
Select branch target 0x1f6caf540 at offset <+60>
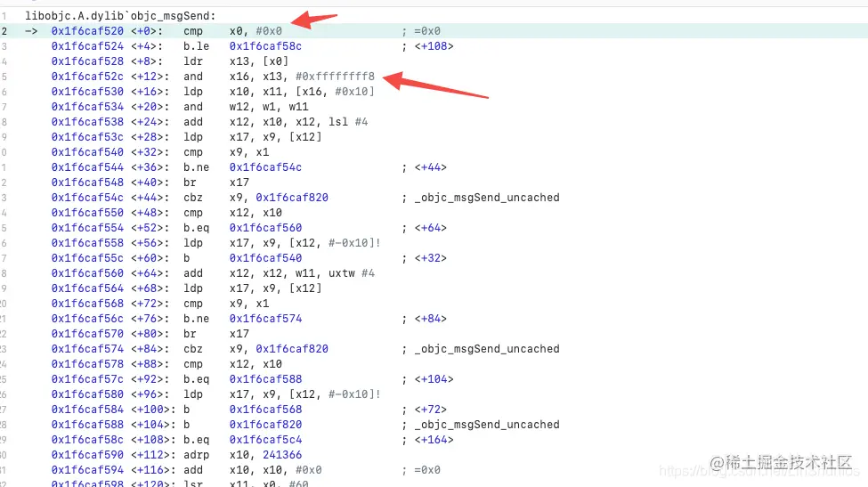(x=265, y=258)
